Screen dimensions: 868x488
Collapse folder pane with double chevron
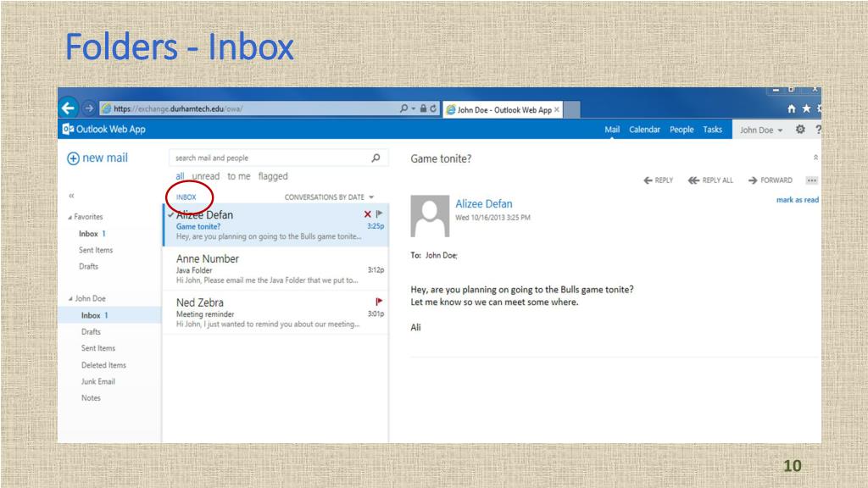pyautogui.click(x=71, y=196)
